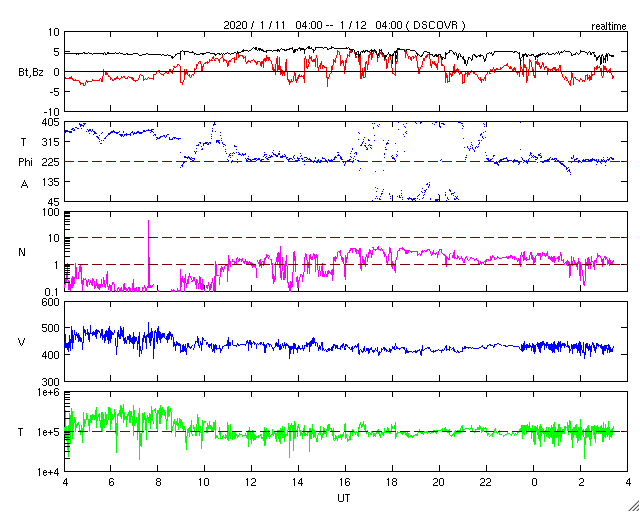This screenshot has height=512, width=640.
Task: Click the '14' hour tick on time axis
Action: click(x=298, y=482)
